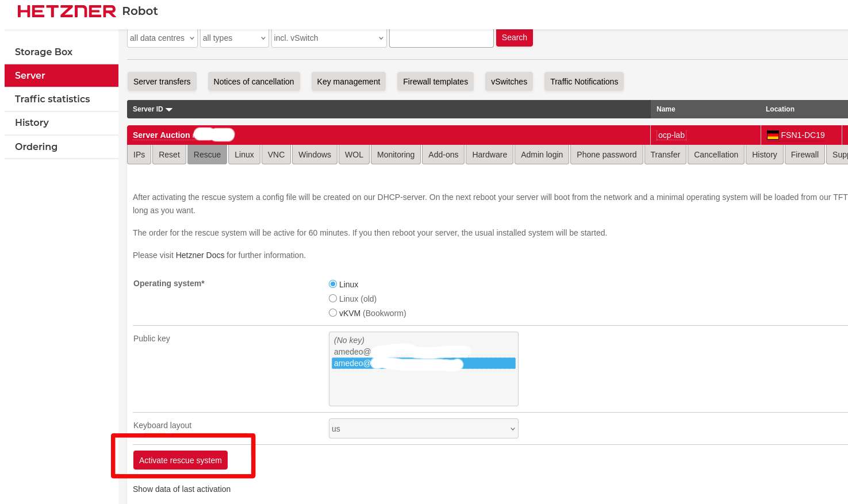Select the Linux (old) radio option
This screenshot has width=848, height=504.
click(x=333, y=298)
